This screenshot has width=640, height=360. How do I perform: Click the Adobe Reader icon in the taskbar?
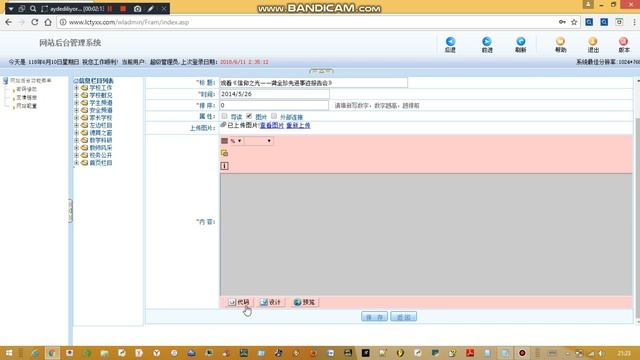tap(470, 353)
